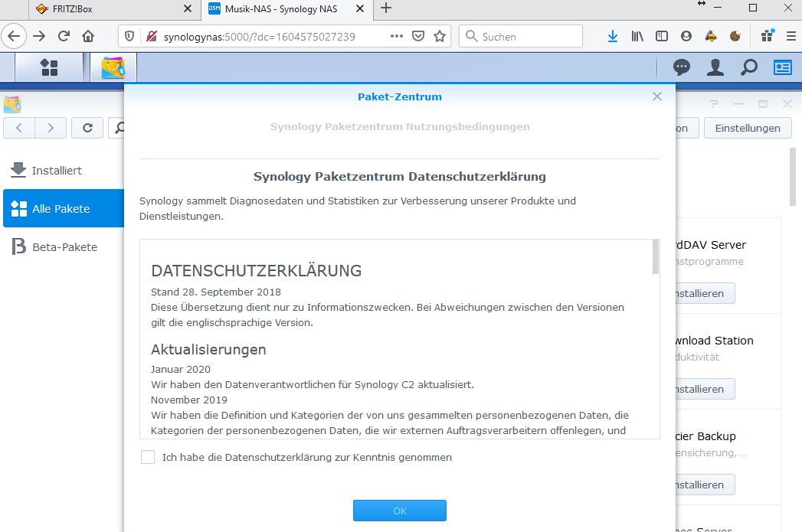802x532 pixels.
Task: Check 'Datenschutzerklärung zur Kenntnis genommen' box
Action: (x=148, y=457)
